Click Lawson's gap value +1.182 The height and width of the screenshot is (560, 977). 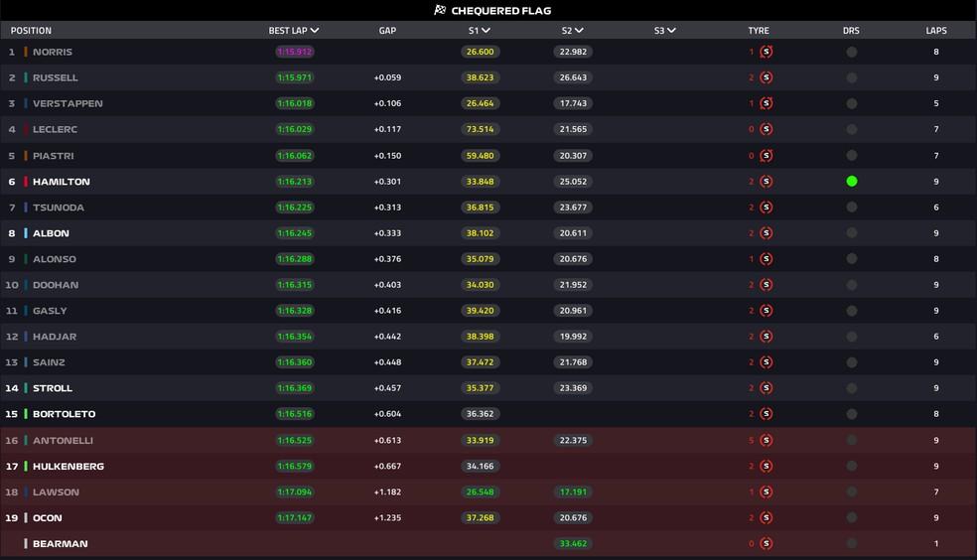point(387,492)
